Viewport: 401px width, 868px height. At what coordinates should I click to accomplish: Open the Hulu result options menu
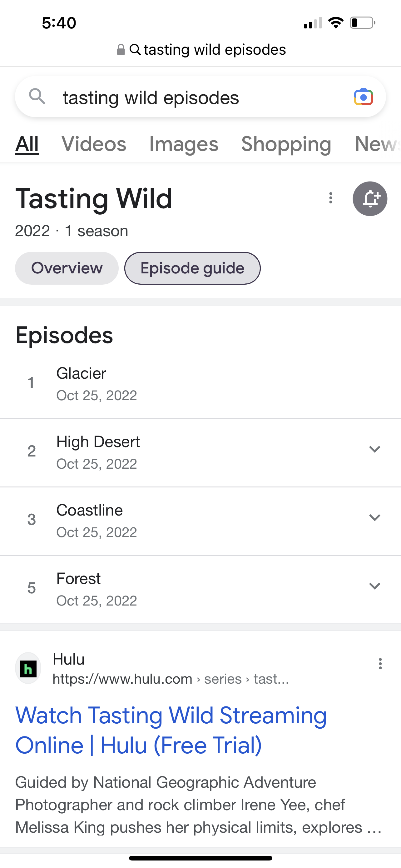[380, 663]
